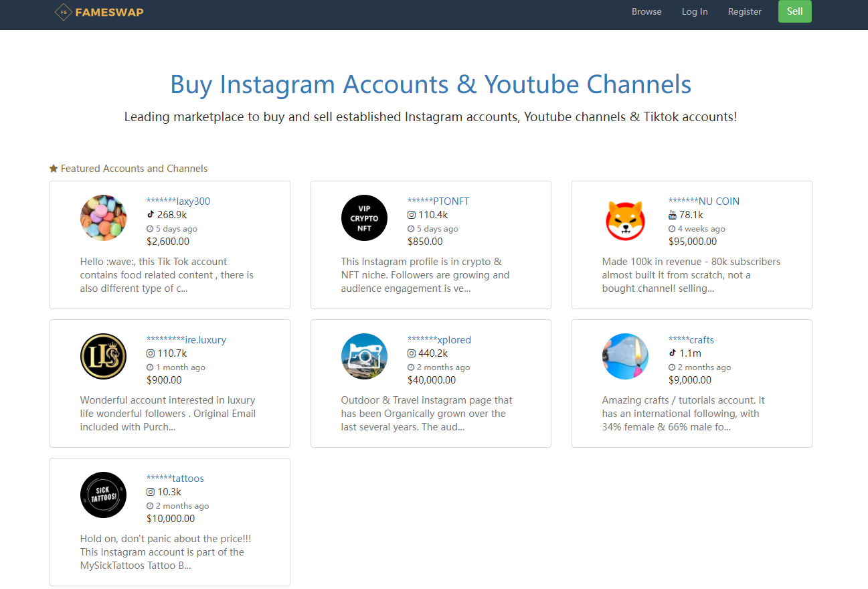The image size is (868, 589).
Task: Open the Log In page
Action: click(695, 11)
